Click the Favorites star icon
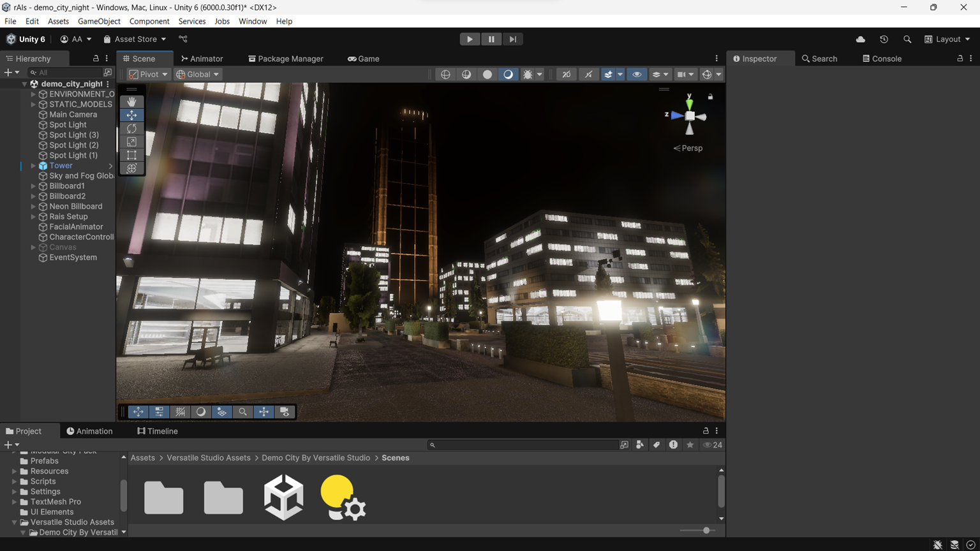The image size is (980, 551). coord(690,445)
